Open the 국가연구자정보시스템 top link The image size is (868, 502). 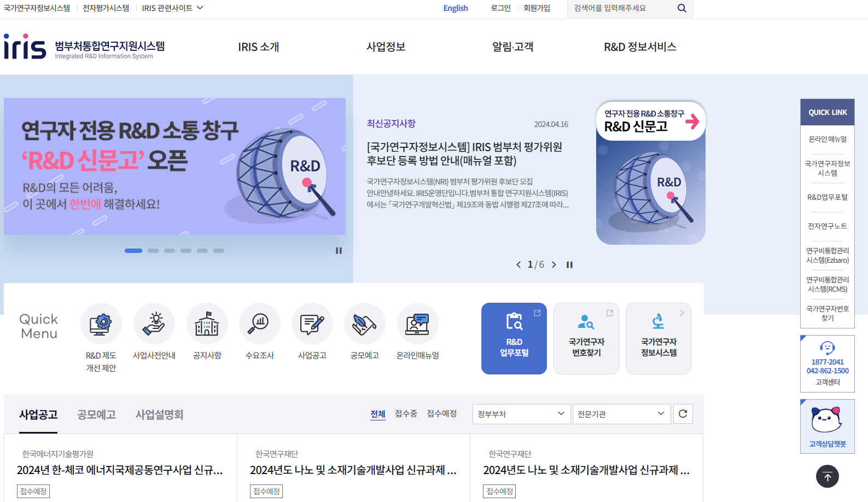coord(37,8)
